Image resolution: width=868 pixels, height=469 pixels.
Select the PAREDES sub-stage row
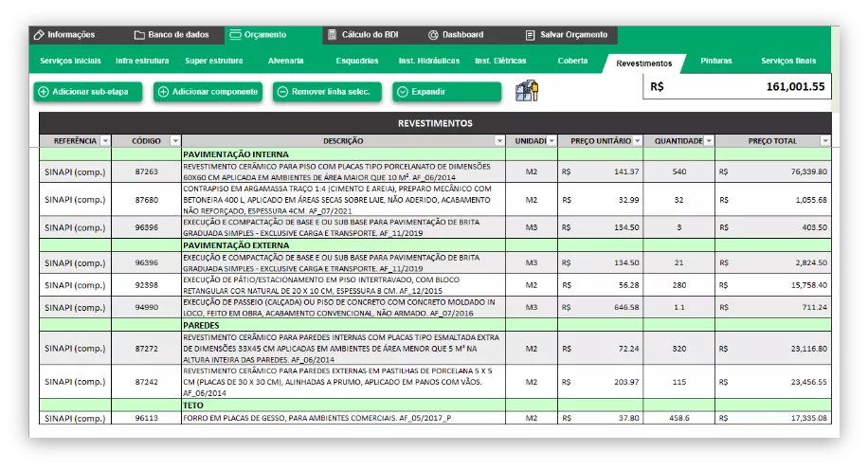[x=435, y=325]
